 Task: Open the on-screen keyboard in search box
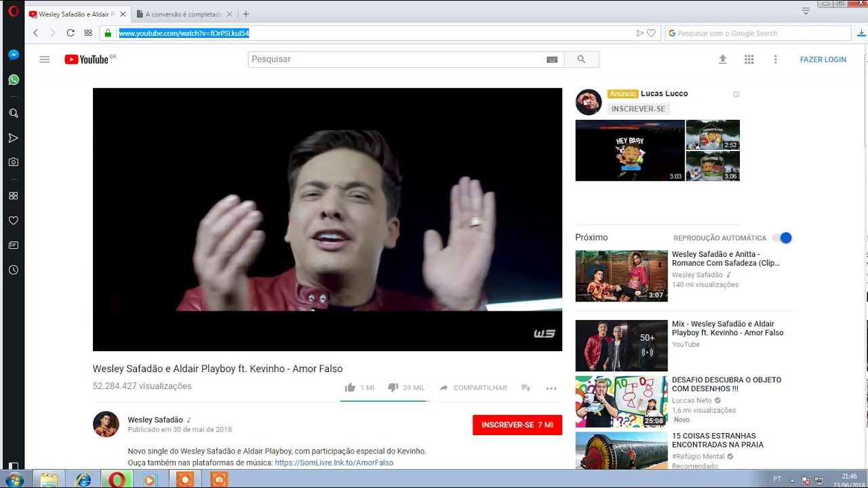click(x=552, y=60)
